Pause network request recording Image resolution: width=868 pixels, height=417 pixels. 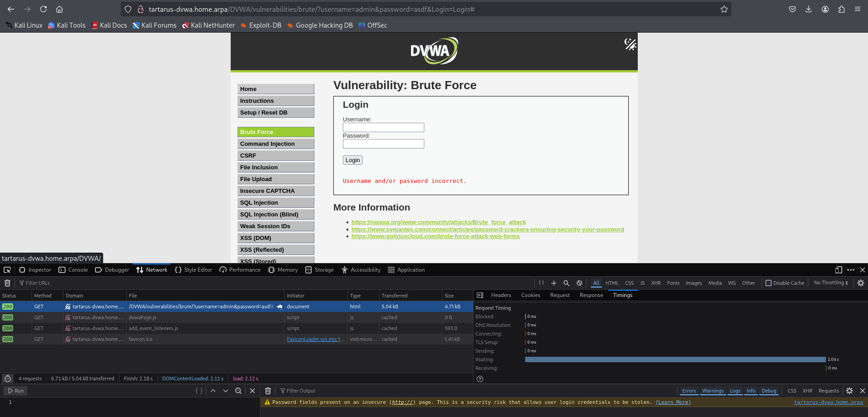541,283
